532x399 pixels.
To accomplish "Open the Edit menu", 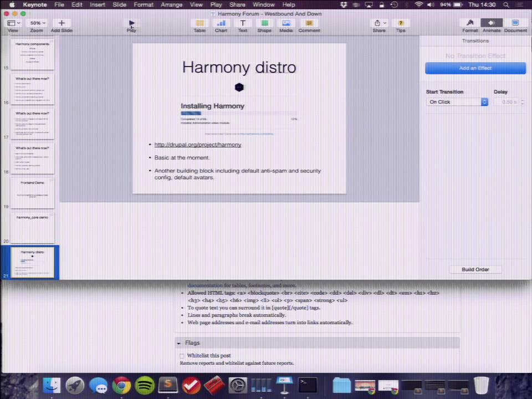I will tap(76, 5).
